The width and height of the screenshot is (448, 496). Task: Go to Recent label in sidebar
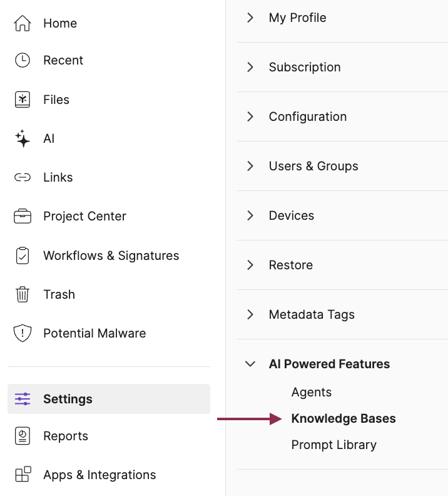coord(63,60)
